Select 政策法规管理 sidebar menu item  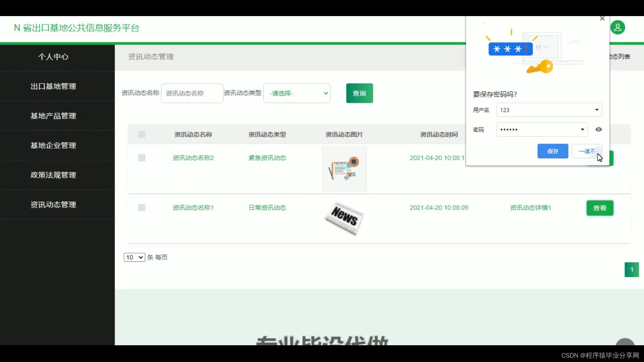tap(53, 175)
